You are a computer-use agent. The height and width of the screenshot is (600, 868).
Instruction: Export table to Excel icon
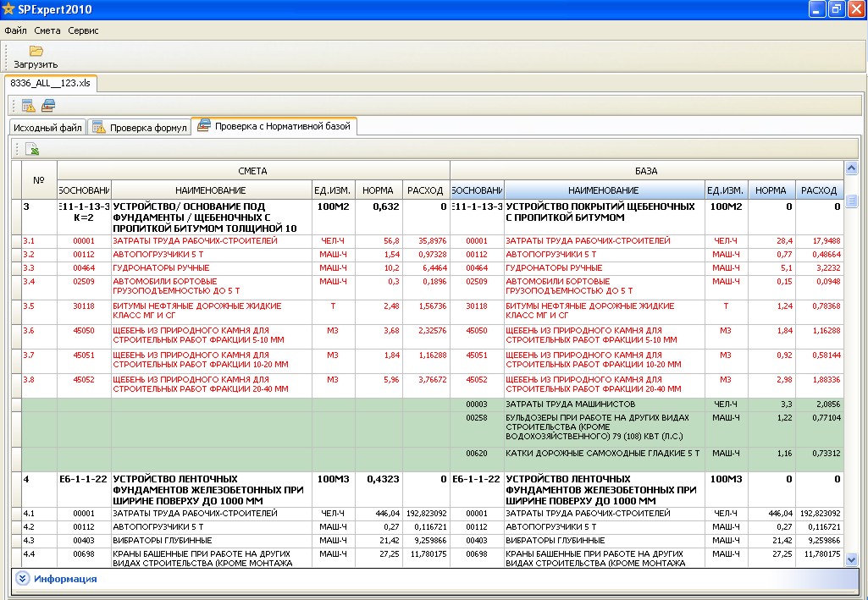(31, 150)
